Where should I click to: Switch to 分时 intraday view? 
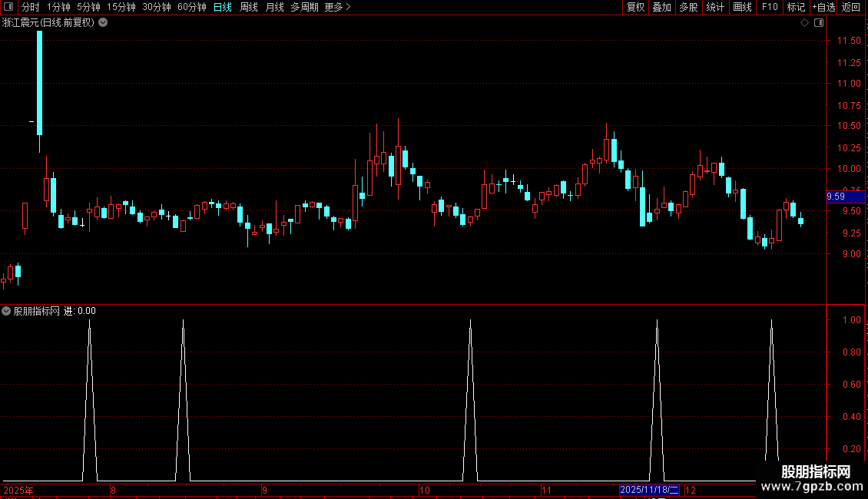point(31,7)
